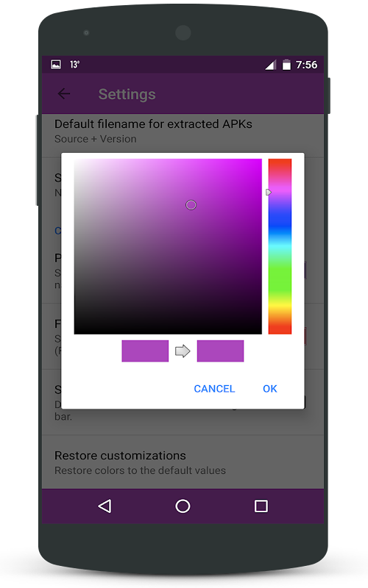368x588 pixels.
Task: Tap the Android back navigation button
Action: click(105, 506)
